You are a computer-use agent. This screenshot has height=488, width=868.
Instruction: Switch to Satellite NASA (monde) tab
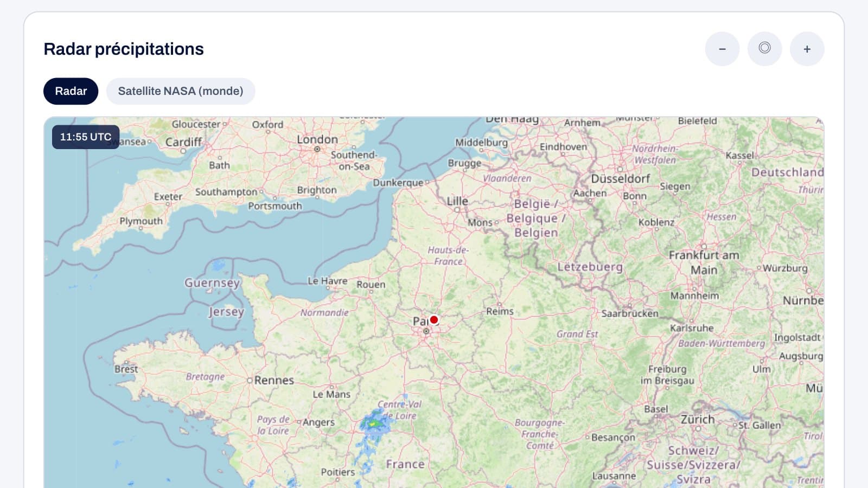click(x=181, y=91)
